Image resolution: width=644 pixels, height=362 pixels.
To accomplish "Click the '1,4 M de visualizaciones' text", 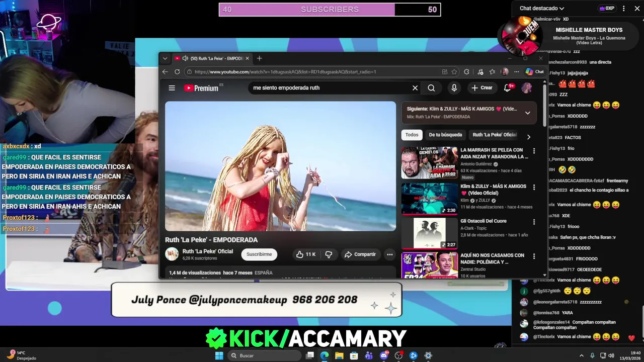I will [195, 273].
